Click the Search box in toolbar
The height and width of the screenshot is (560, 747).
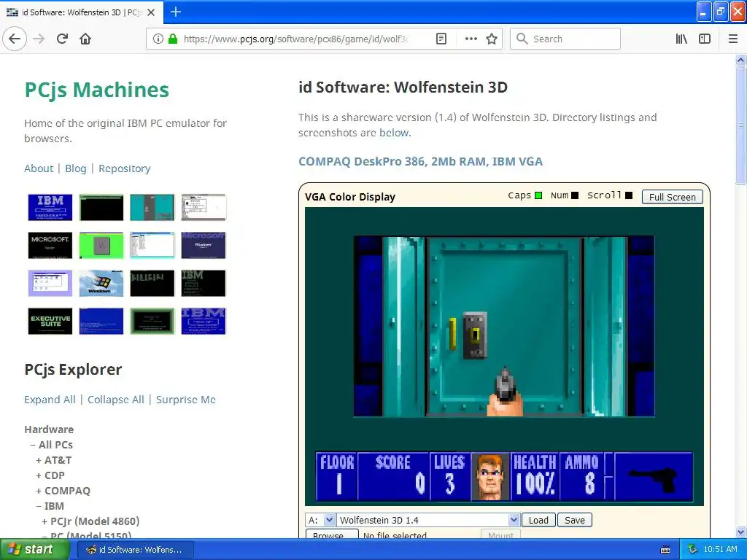click(x=565, y=39)
